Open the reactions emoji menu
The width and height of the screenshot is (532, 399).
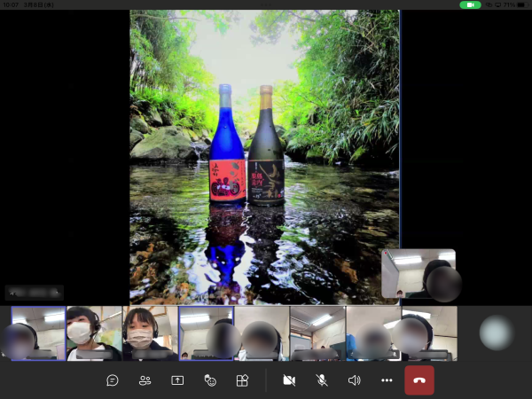click(x=210, y=380)
